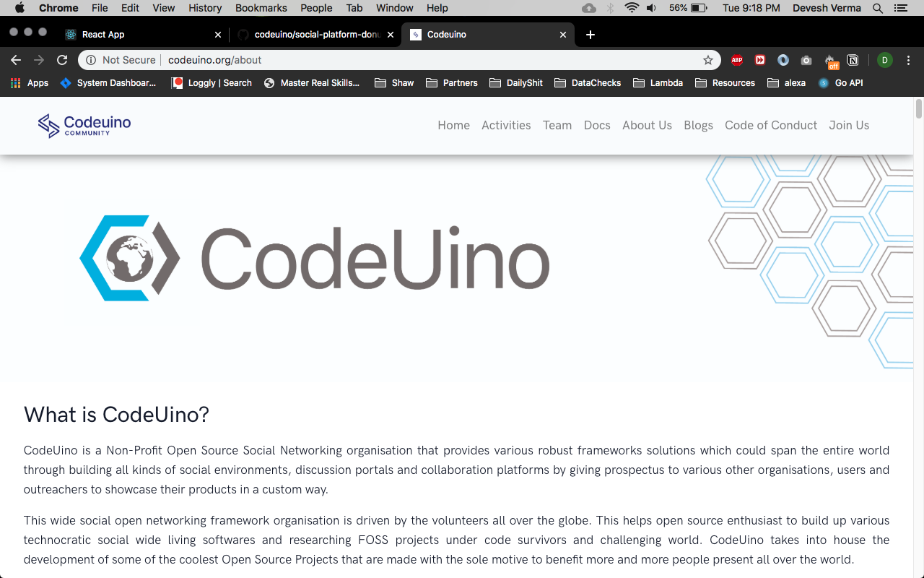The height and width of the screenshot is (578, 924).
Task: Open the History menu
Action: pyautogui.click(x=205, y=8)
